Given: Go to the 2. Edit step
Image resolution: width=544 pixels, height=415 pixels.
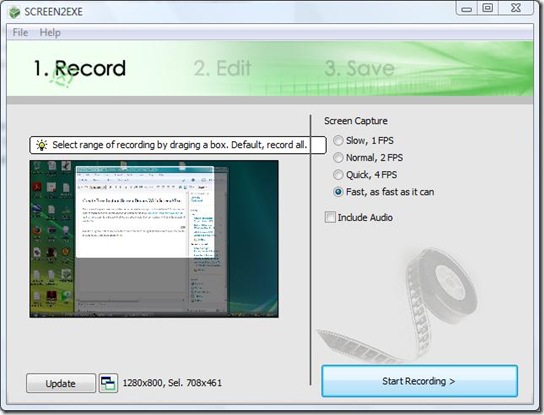Looking at the screenshot, I should coord(222,68).
